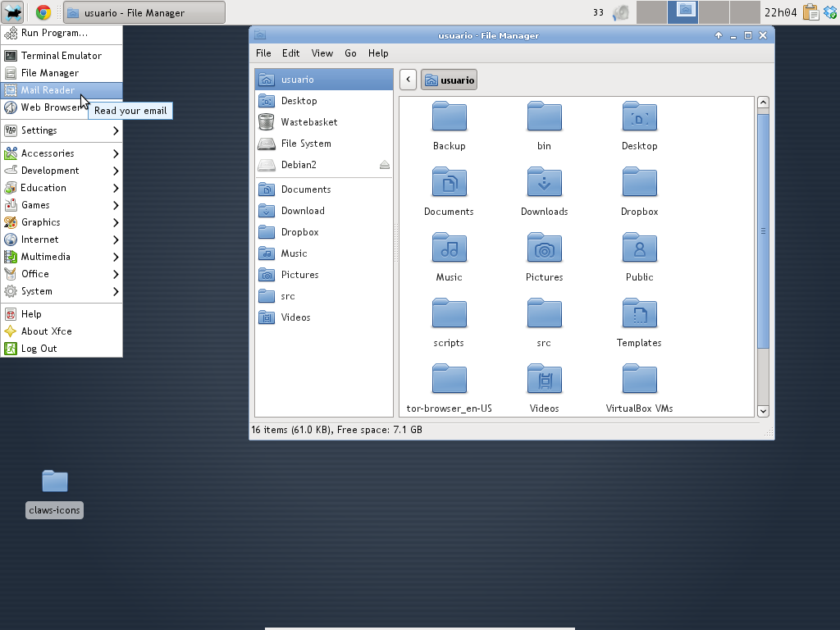Open the View menu
Image resolution: width=840 pixels, height=630 pixels.
(x=322, y=53)
